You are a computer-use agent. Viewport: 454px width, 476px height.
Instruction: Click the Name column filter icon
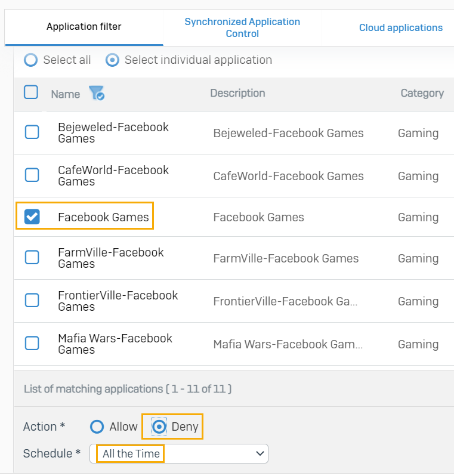tap(96, 94)
